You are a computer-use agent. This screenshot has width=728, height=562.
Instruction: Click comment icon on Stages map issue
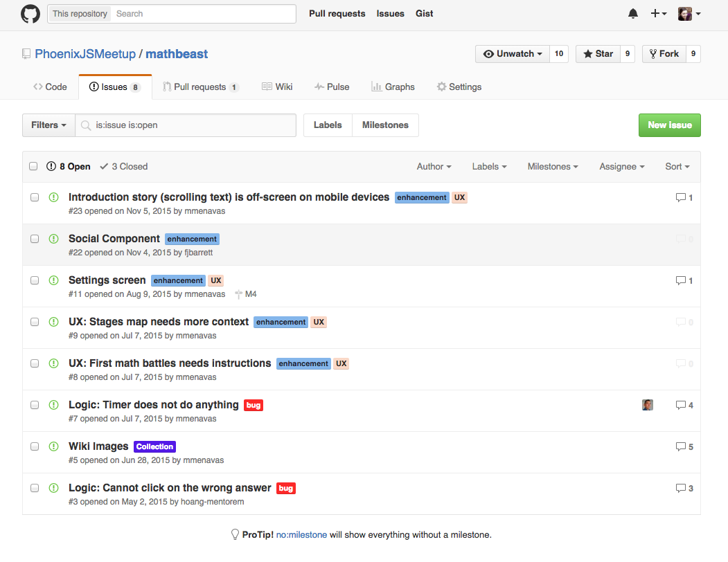pyautogui.click(x=681, y=322)
